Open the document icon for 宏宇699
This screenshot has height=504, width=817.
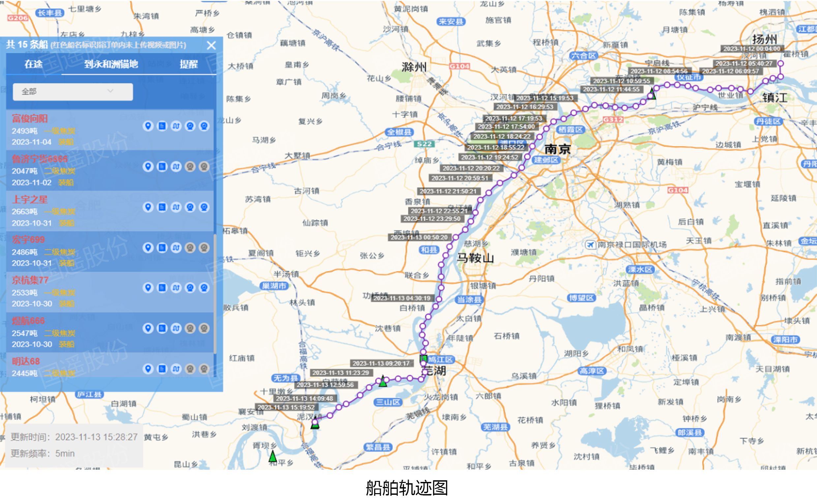click(x=163, y=248)
